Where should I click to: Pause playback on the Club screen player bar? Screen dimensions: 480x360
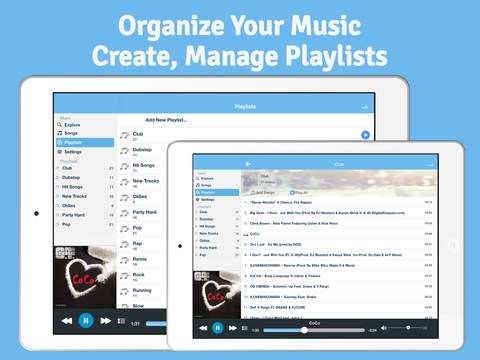(x=218, y=328)
